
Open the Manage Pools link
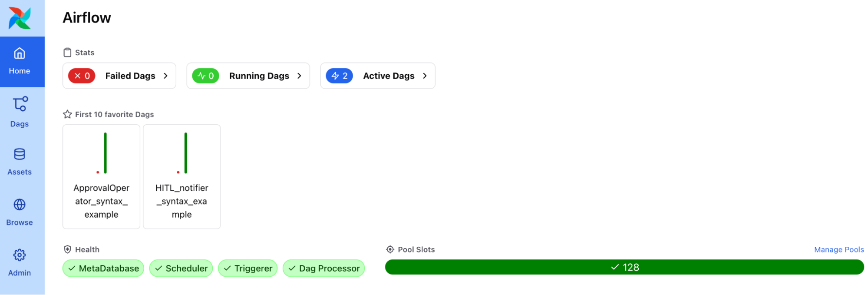[838, 250]
